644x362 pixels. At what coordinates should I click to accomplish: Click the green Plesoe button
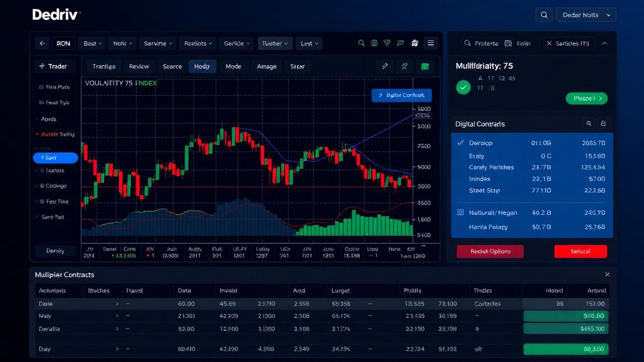tap(587, 99)
